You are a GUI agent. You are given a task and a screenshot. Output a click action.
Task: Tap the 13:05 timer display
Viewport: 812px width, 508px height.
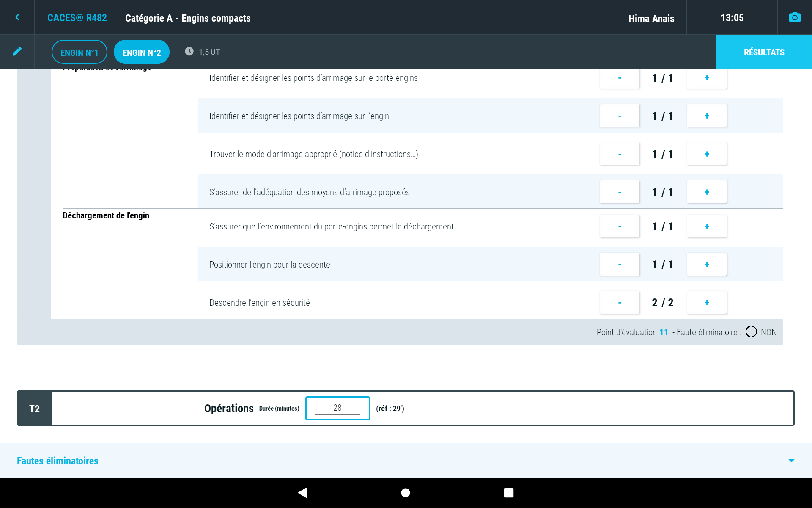732,18
